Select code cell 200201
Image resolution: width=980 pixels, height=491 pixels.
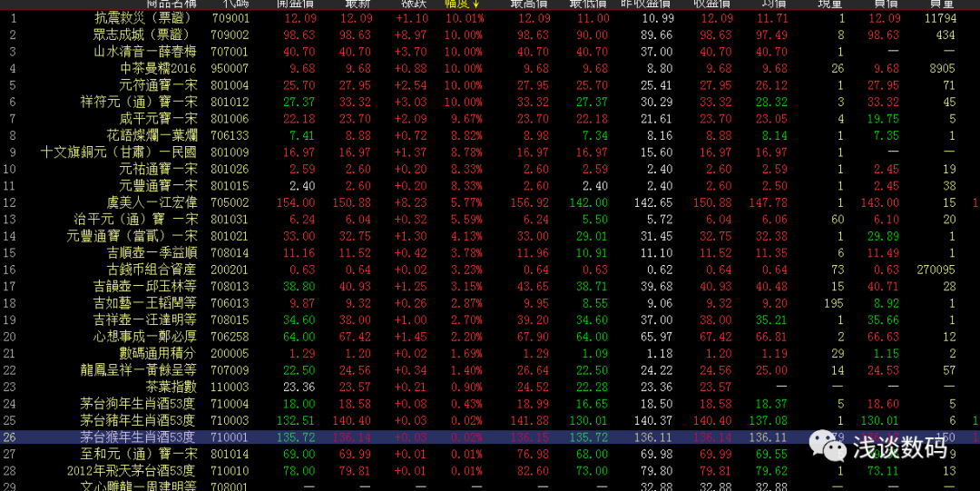pos(230,270)
